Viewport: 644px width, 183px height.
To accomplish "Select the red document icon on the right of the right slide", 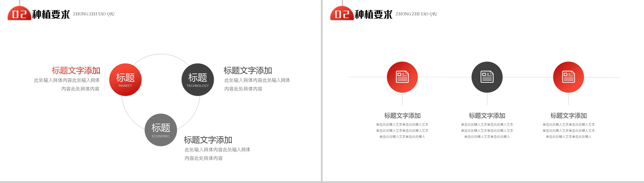I will tap(568, 77).
